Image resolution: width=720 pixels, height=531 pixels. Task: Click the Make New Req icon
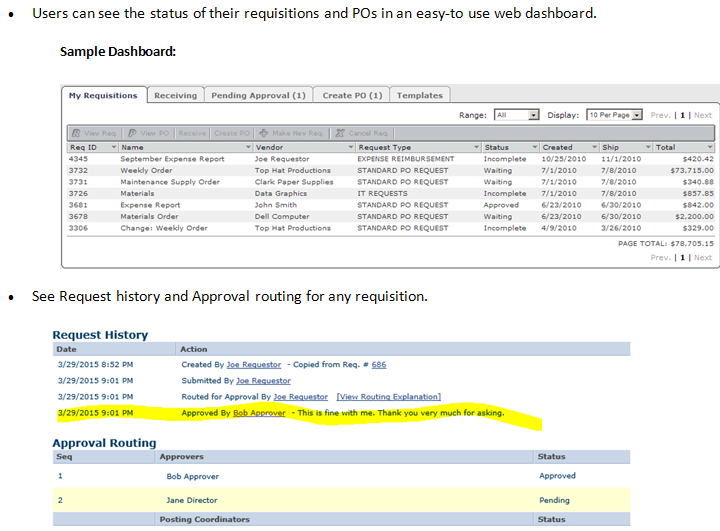pyautogui.click(x=263, y=132)
